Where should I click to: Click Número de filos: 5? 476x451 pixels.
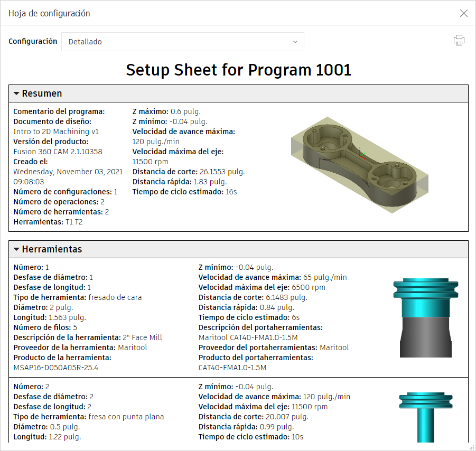pos(45,327)
